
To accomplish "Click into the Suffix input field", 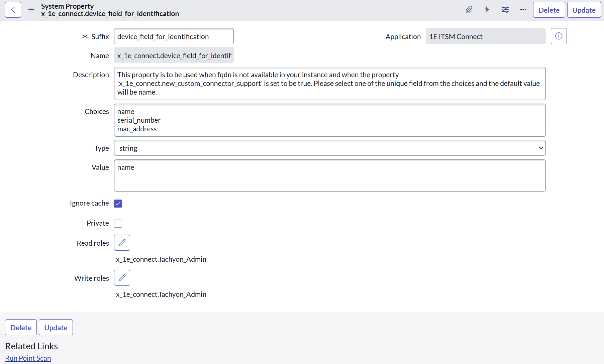I will (174, 36).
